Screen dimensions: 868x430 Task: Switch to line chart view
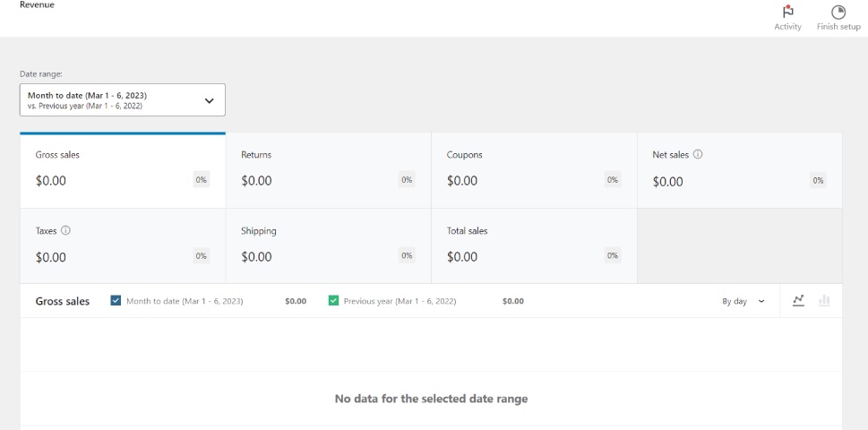798,300
